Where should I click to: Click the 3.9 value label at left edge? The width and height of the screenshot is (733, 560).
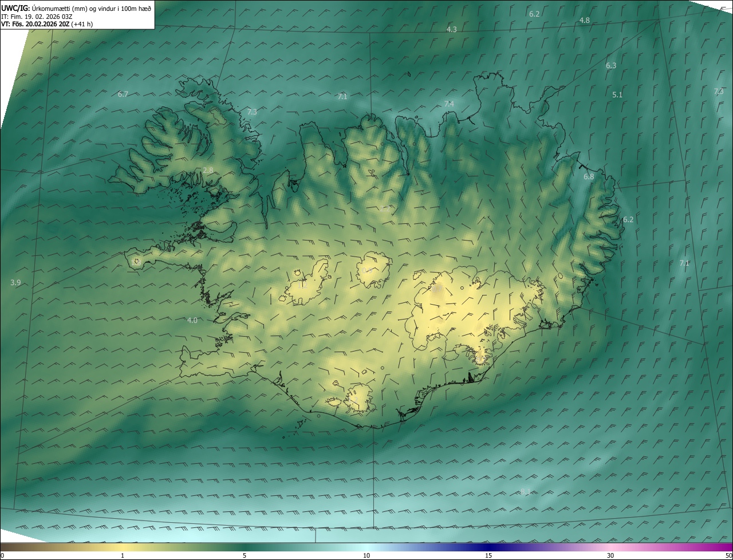pos(16,283)
